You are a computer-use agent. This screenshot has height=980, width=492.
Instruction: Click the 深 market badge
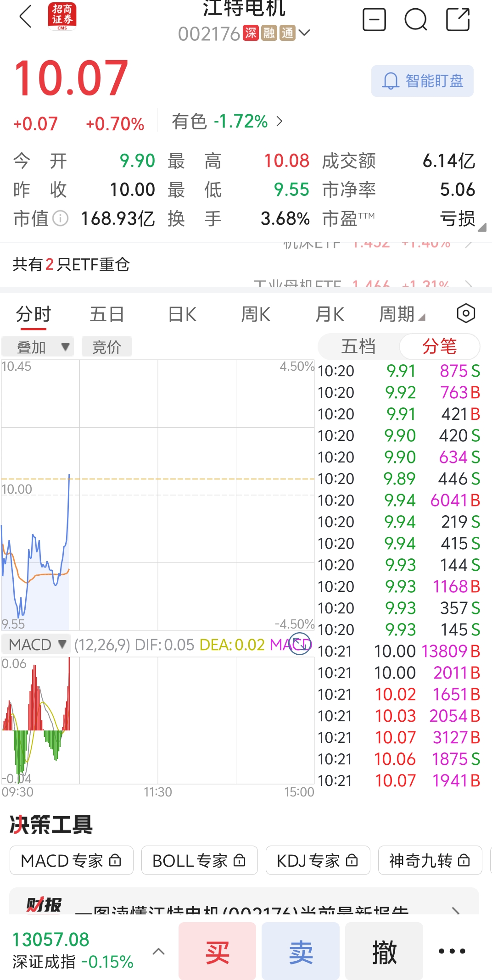click(251, 33)
